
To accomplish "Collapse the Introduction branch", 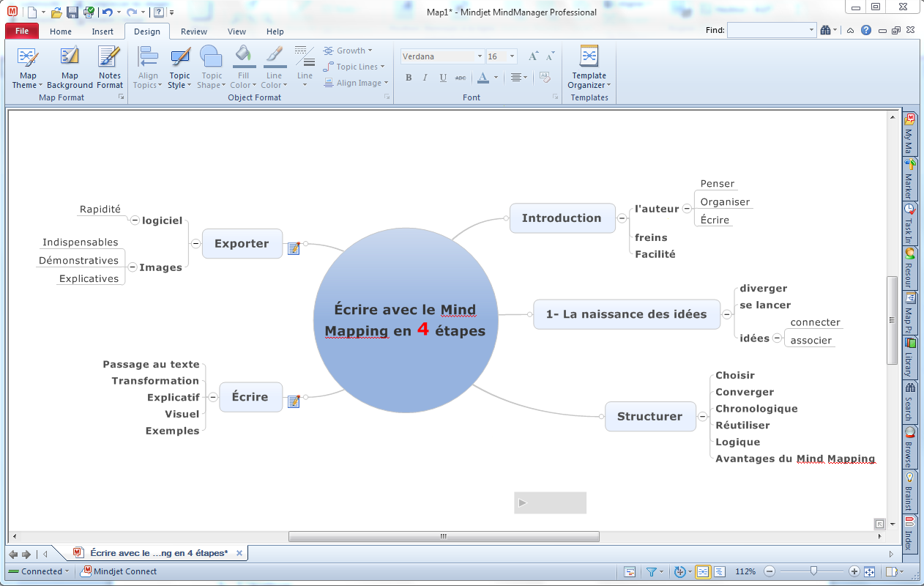I will pyautogui.click(x=622, y=218).
